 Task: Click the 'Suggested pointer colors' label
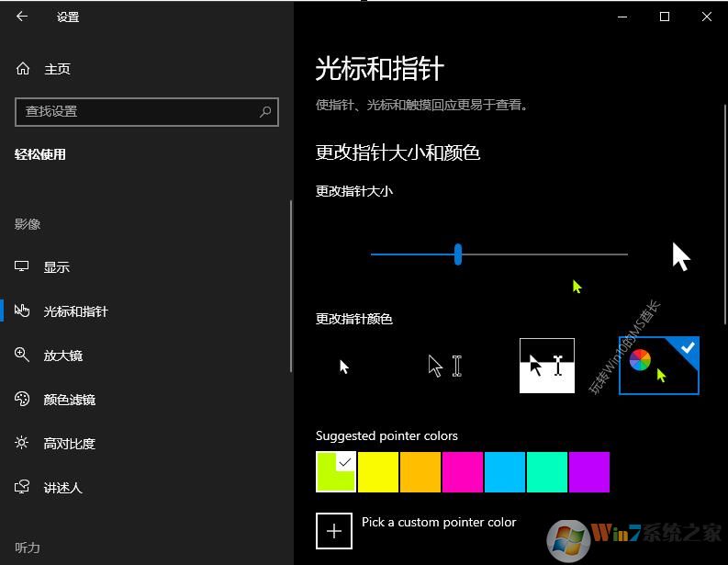click(386, 435)
